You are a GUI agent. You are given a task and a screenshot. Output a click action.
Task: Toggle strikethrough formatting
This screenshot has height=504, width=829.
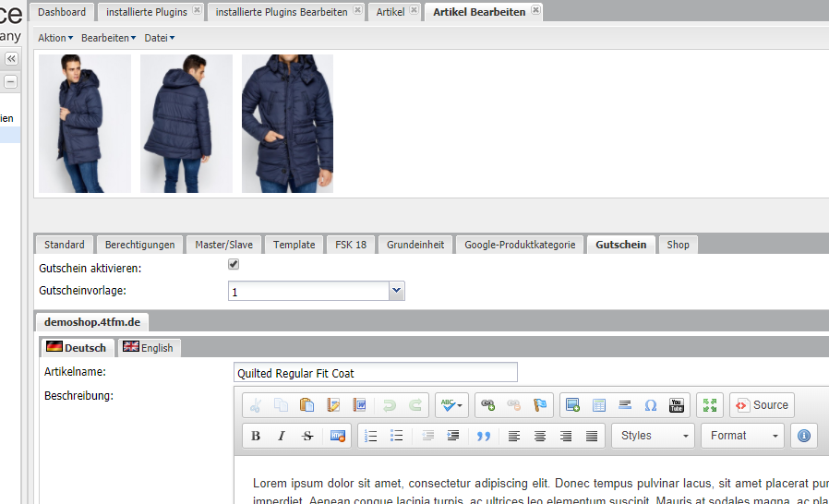[307, 436]
